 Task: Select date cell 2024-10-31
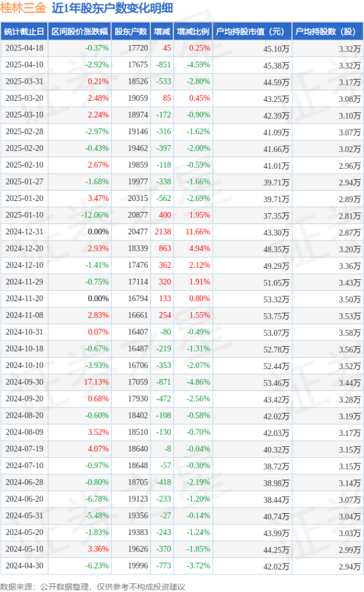coord(24,332)
